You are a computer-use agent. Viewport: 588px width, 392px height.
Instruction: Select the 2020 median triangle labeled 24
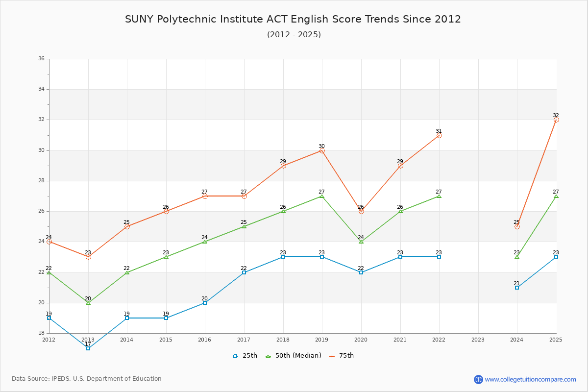pyautogui.click(x=361, y=242)
